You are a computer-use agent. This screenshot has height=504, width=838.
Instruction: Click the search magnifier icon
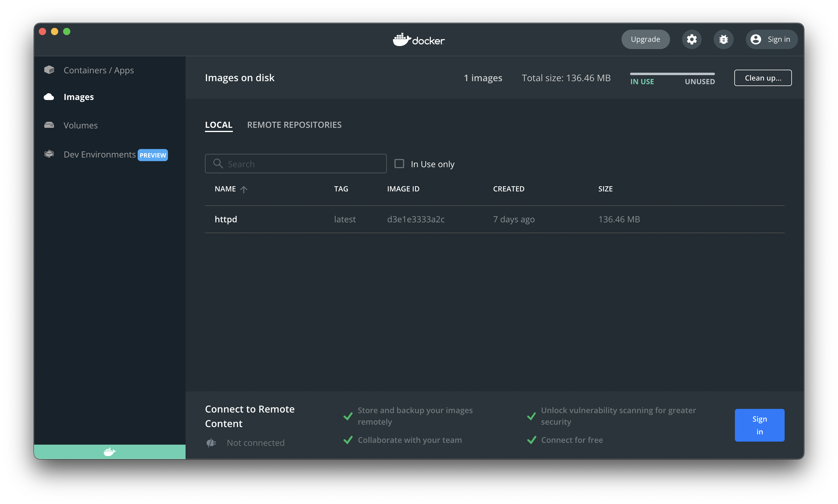click(x=218, y=164)
